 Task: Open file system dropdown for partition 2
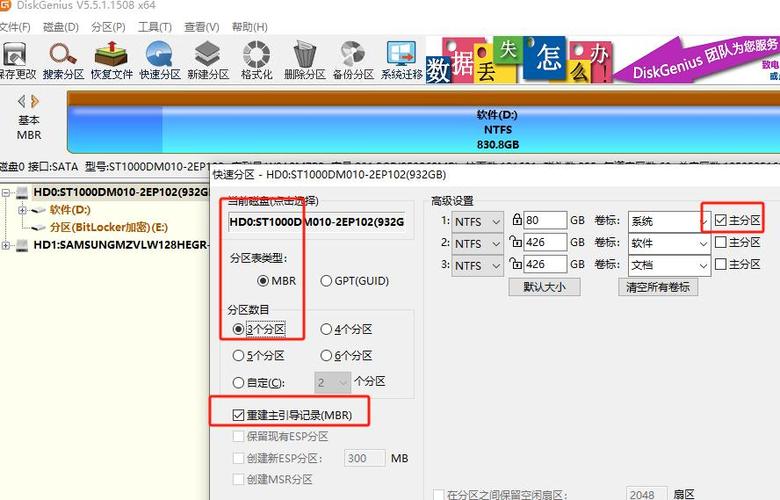(x=478, y=243)
